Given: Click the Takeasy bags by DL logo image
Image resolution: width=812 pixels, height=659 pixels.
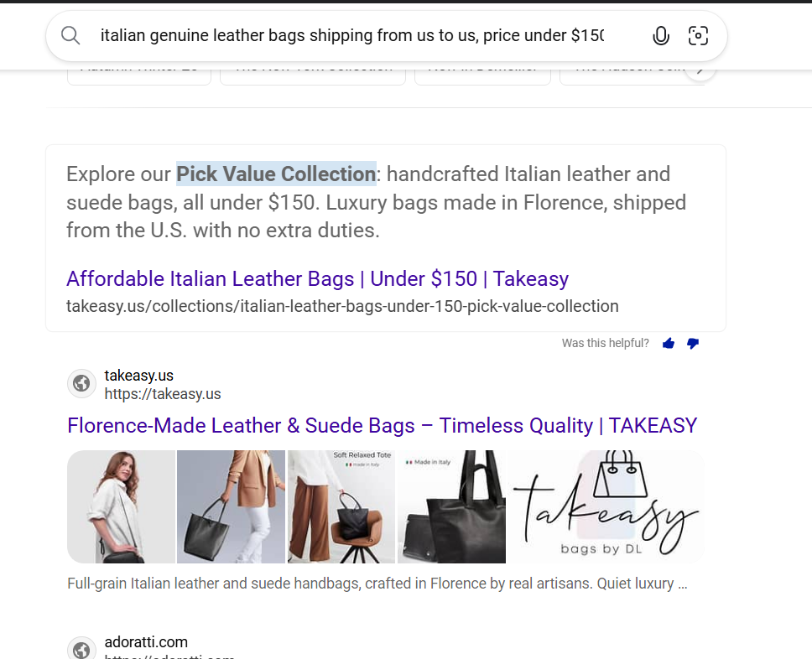Looking at the screenshot, I should (x=606, y=506).
